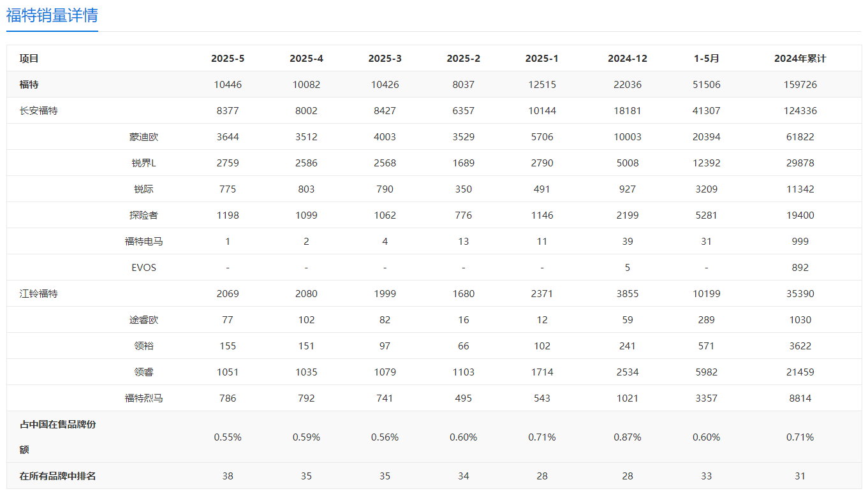Screen dimensions: 868x496
Task: Select the 福特烈马 model name
Action: (143, 398)
